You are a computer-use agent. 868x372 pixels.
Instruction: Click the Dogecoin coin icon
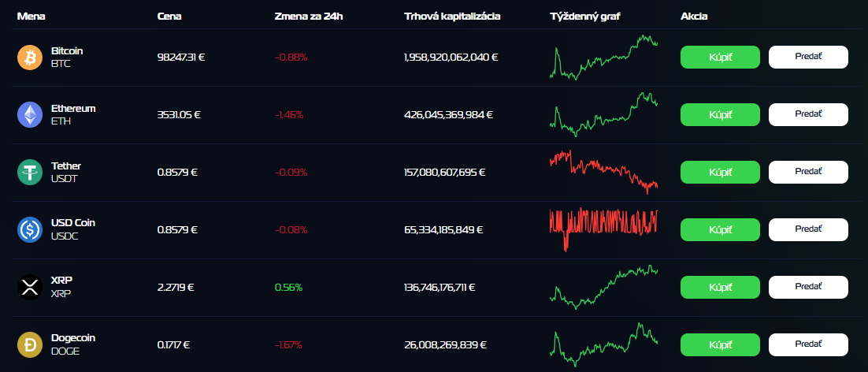coord(30,344)
